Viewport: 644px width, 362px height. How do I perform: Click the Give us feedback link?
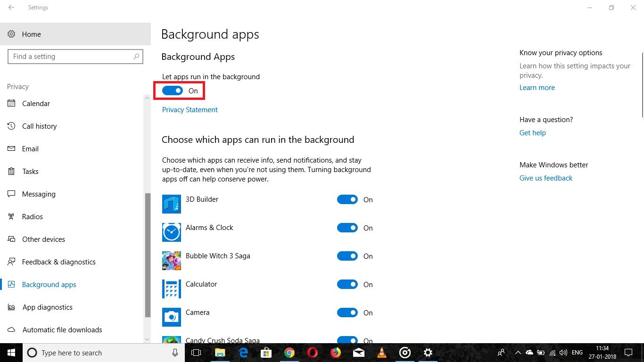tap(546, 178)
